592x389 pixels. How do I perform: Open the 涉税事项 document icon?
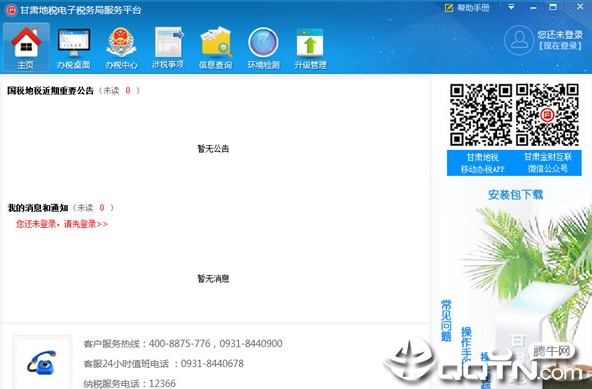tap(168, 47)
